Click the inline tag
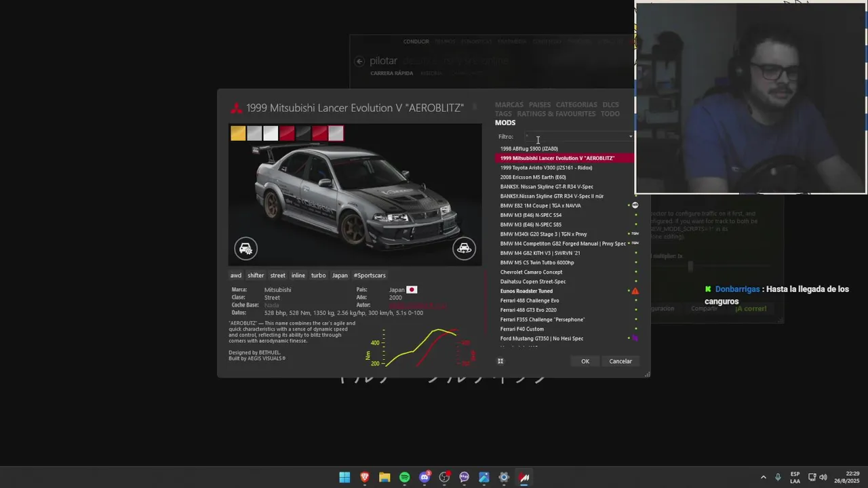Screen dimensions: 868x488 click(x=298, y=276)
